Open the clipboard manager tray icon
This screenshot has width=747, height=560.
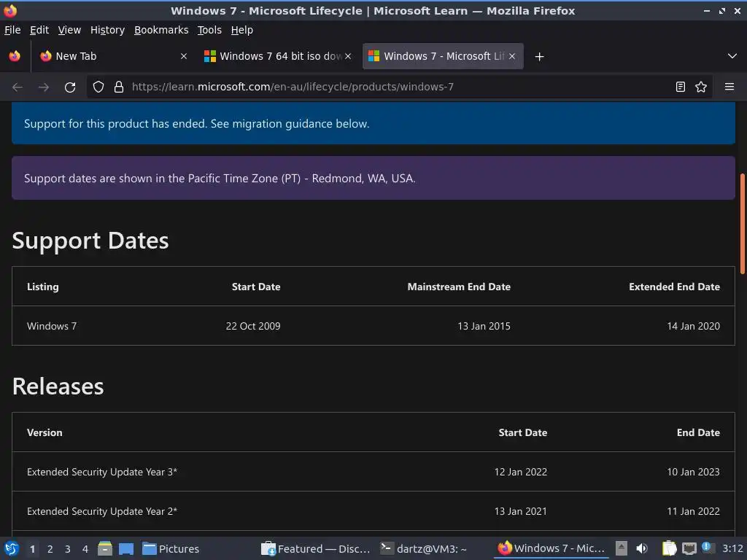[670, 548]
